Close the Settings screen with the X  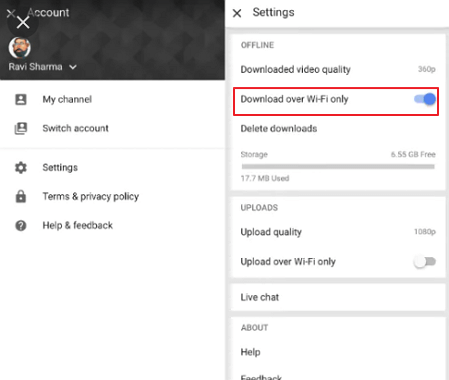(x=237, y=13)
